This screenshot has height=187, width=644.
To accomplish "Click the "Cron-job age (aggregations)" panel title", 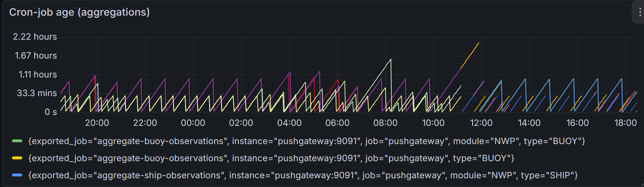I will [79, 12].
